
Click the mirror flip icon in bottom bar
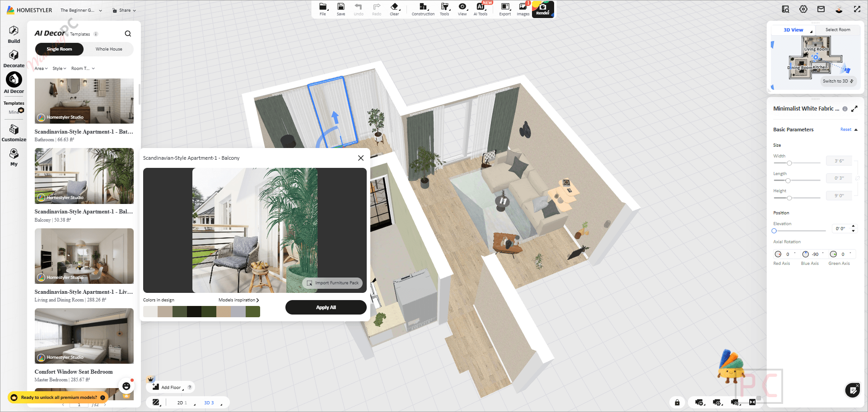752,403
